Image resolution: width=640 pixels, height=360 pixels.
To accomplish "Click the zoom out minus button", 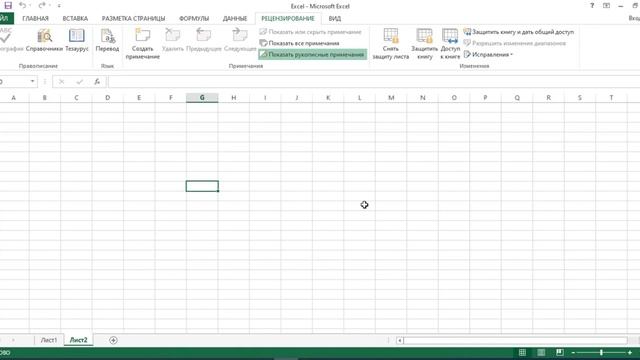I will [573, 353].
